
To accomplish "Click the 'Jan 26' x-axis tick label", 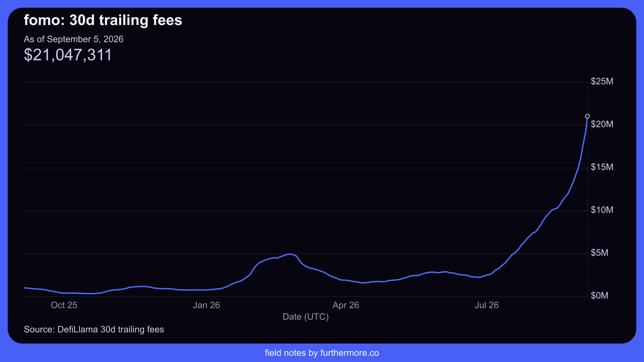I will (206, 305).
